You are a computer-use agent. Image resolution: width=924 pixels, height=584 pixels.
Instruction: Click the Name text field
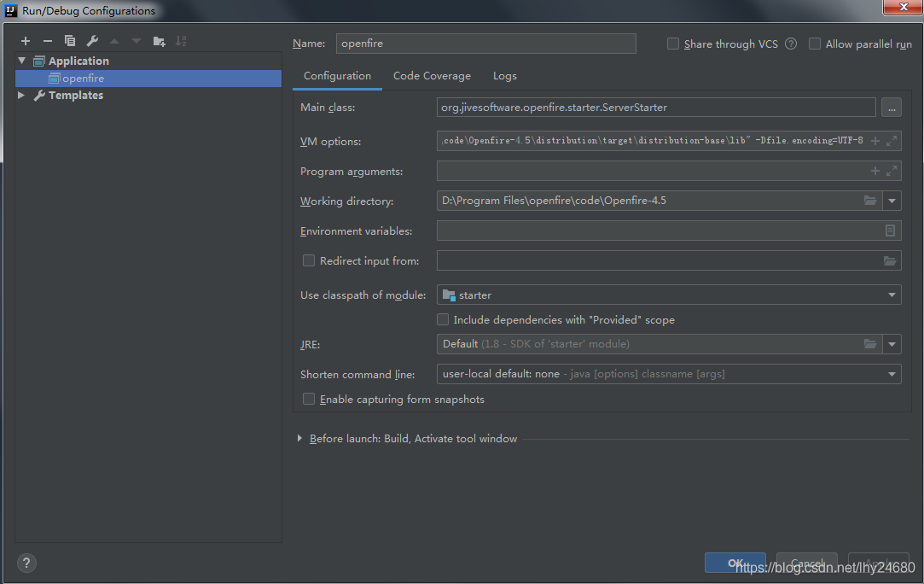[x=486, y=44]
